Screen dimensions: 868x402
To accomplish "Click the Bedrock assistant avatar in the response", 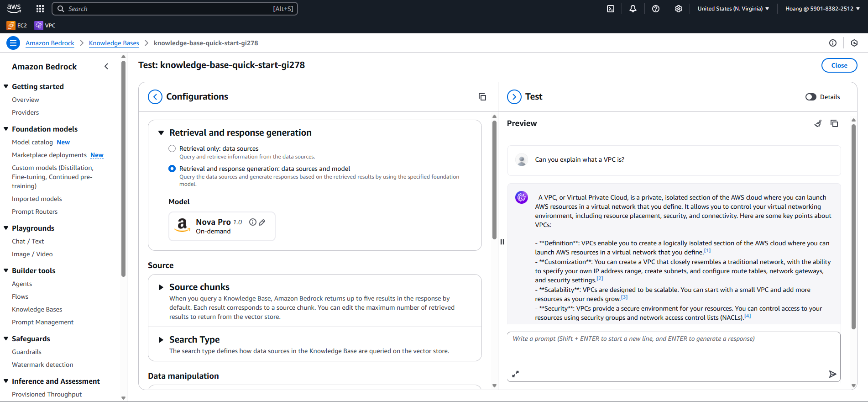I will 522,197.
